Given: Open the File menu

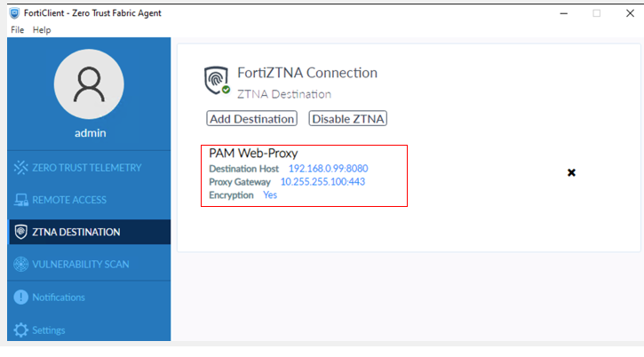Looking at the screenshot, I should 18,30.
